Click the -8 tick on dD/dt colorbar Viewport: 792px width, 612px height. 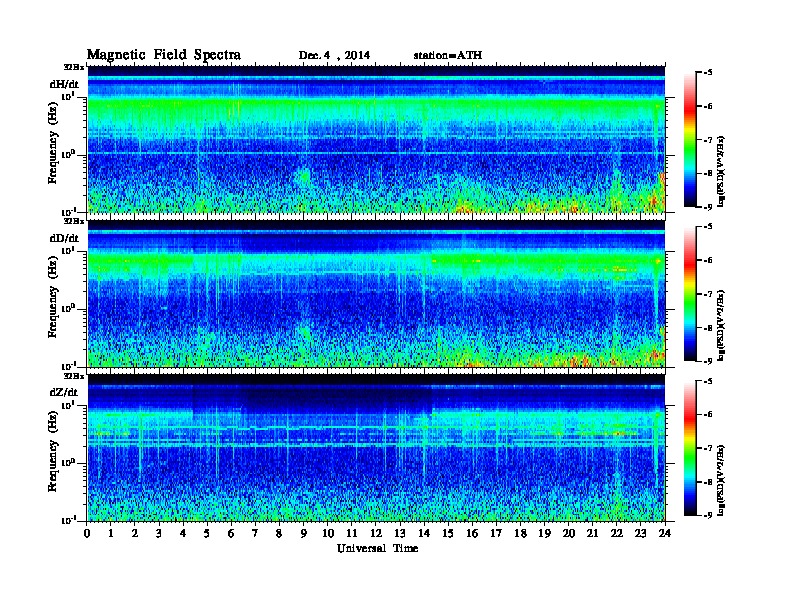(x=707, y=328)
